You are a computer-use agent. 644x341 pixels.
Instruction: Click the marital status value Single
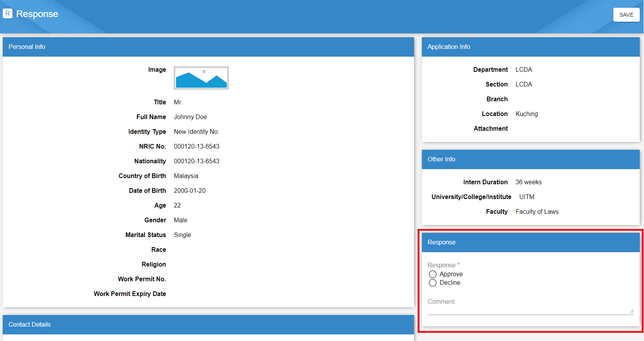coord(183,235)
